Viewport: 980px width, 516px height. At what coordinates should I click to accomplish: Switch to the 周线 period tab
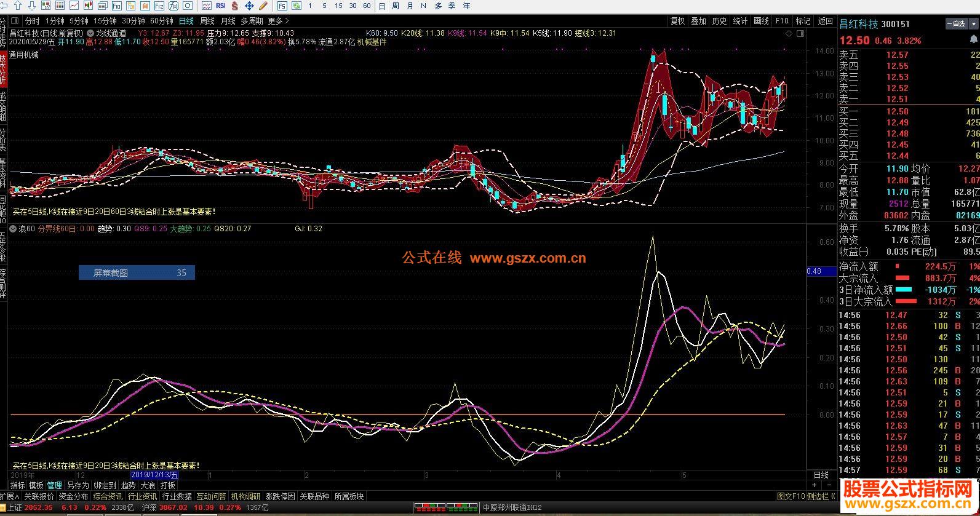pyautogui.click(x=207, y=21)
